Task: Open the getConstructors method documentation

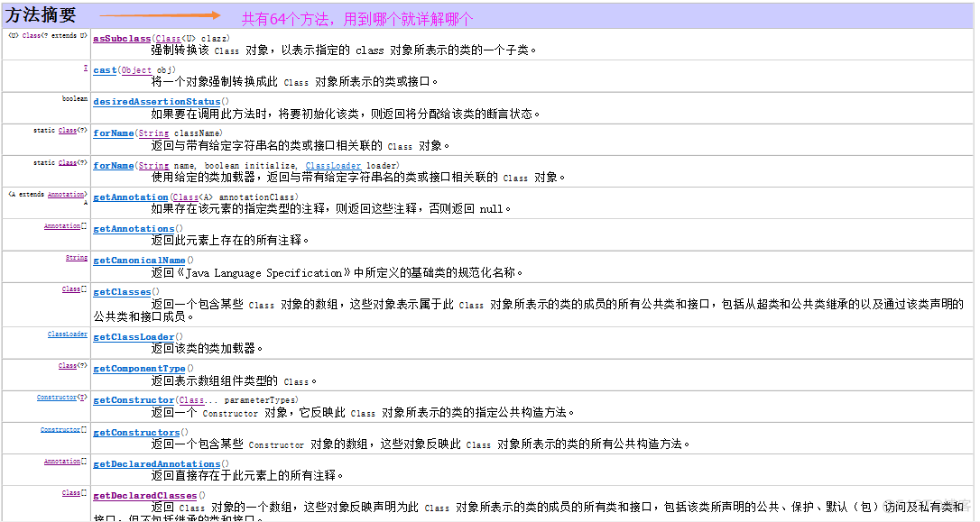Action: click(136, 431)
